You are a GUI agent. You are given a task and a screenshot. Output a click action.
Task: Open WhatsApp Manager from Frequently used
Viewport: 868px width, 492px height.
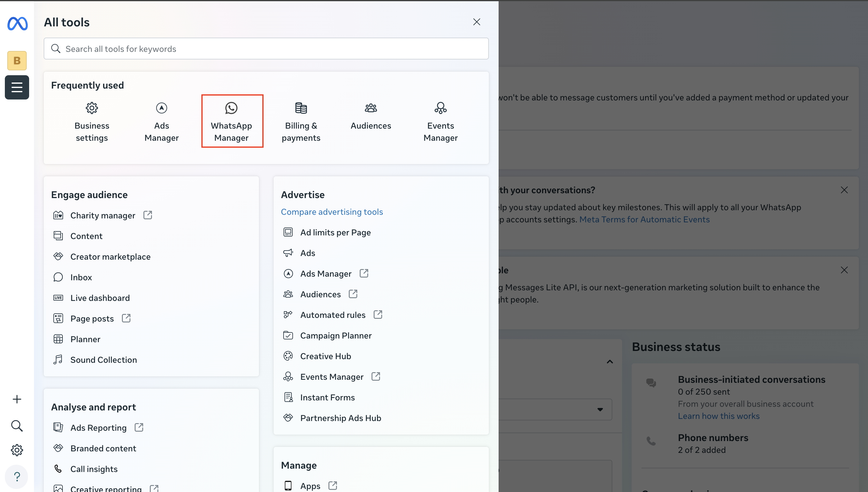tap(231, 121)
